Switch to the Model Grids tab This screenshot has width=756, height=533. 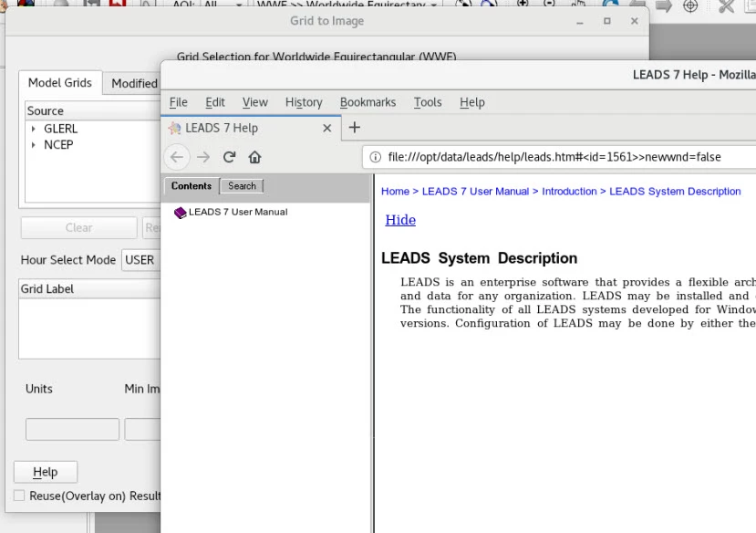point(60,83)
